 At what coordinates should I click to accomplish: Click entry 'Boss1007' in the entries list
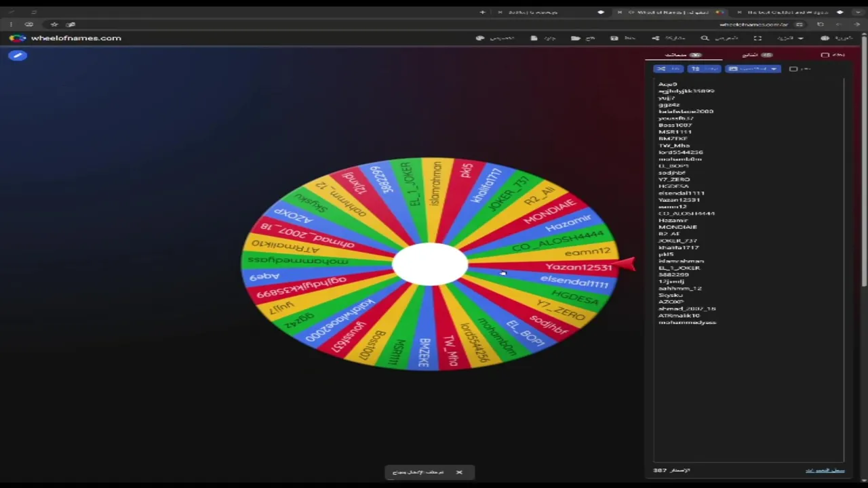click(675, 125)
